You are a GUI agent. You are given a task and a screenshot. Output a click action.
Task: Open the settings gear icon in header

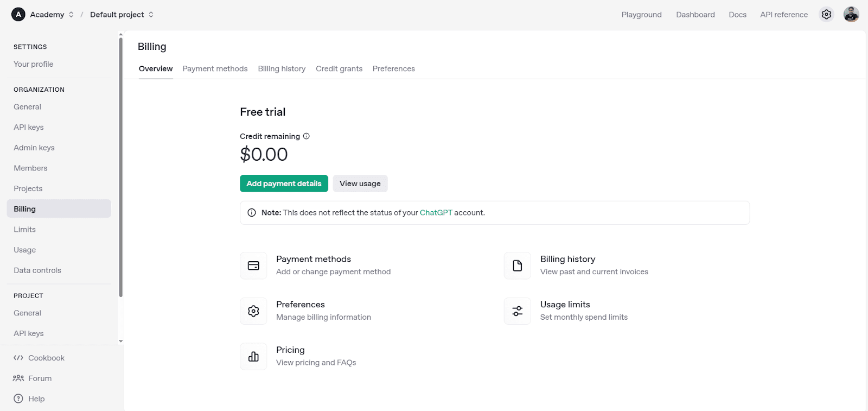pos(826,15)
